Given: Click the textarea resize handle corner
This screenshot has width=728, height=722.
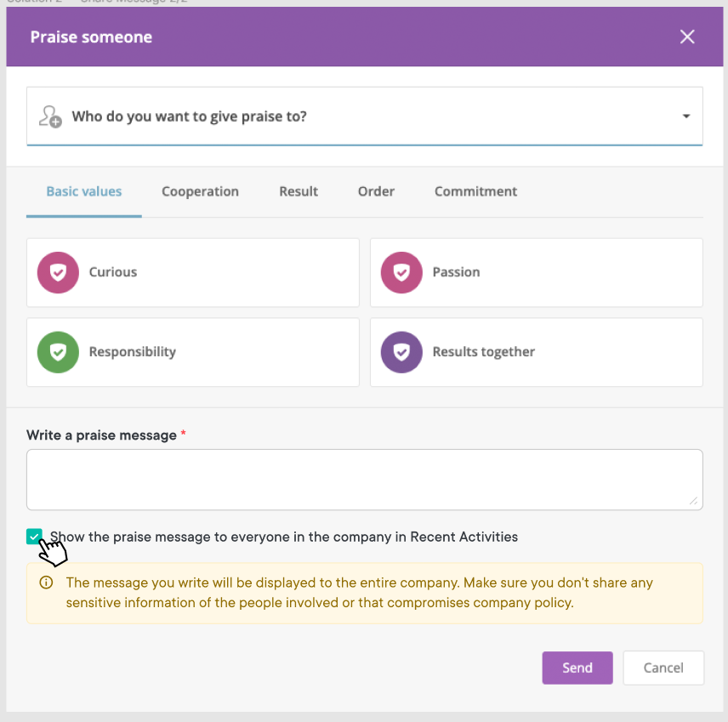Looking at the screenshot, I should [694, 501].
